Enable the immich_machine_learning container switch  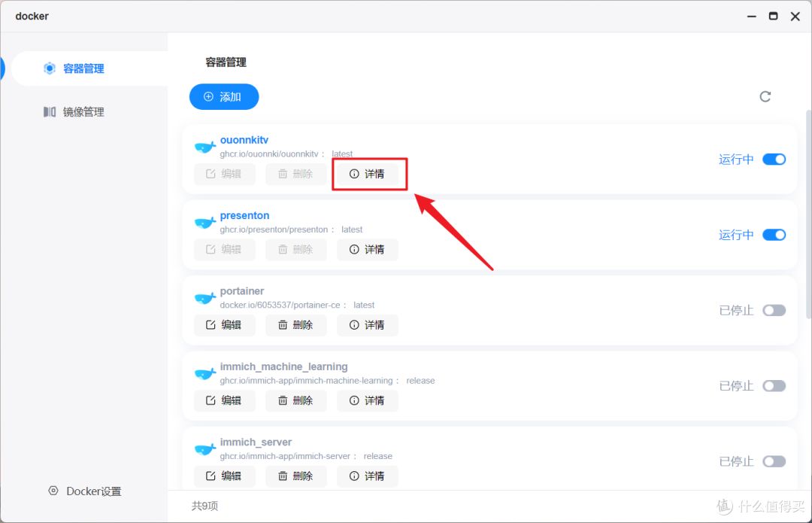point(774,385)
